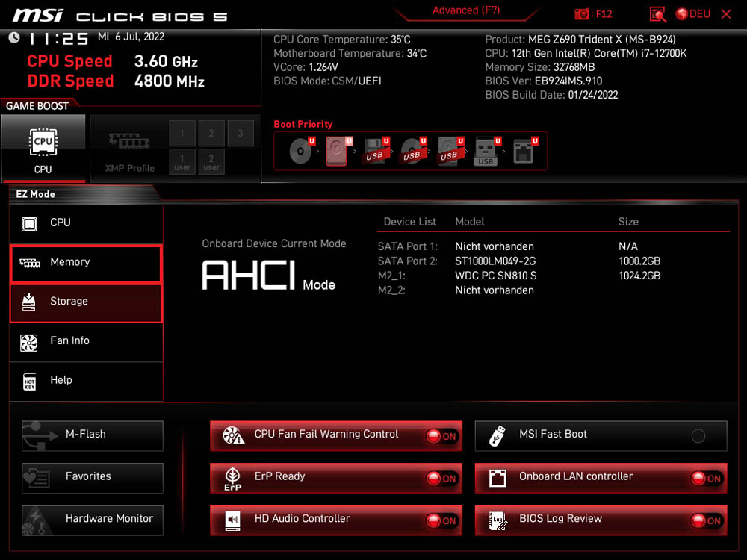Image resolution: width=747 pixels, height=560 pixels.
Task: Click the CPU speed value 3.60 GHz
Action: pos(166,61)
